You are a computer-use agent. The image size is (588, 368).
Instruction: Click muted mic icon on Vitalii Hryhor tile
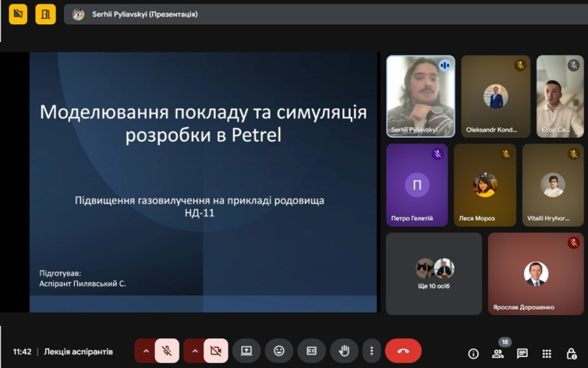(573, 154)
